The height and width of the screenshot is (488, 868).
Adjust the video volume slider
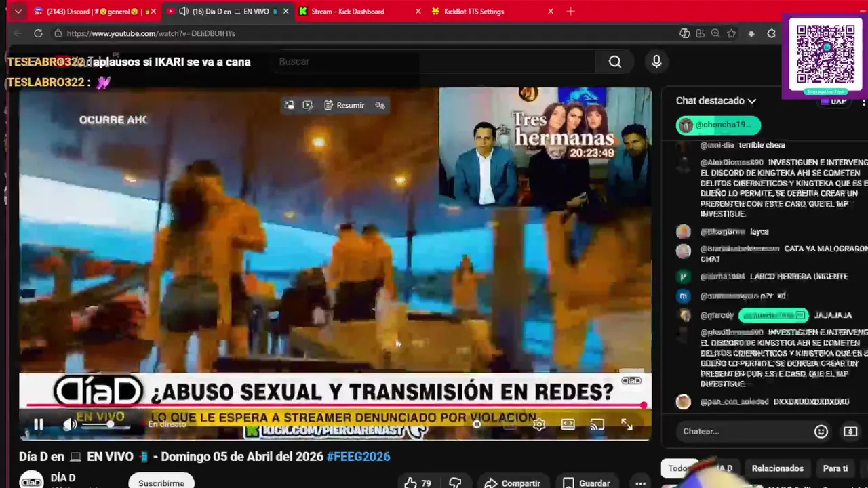tap(106, 425)
